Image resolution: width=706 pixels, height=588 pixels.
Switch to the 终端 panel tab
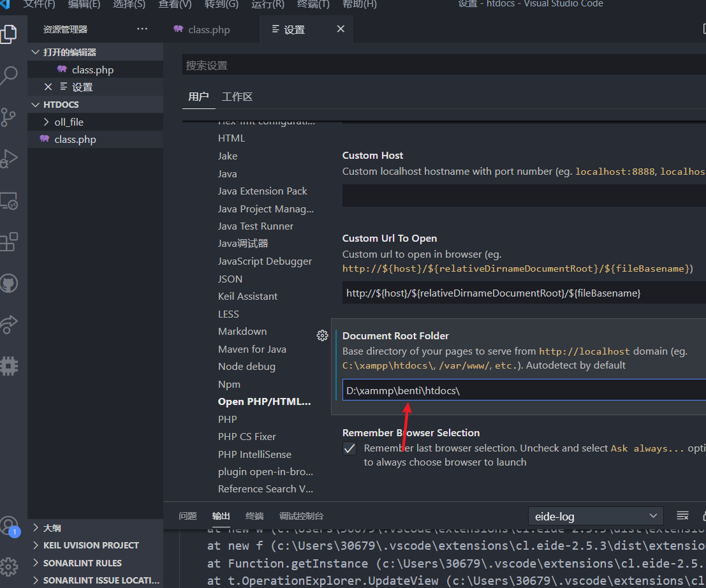[x=254, y=516]
